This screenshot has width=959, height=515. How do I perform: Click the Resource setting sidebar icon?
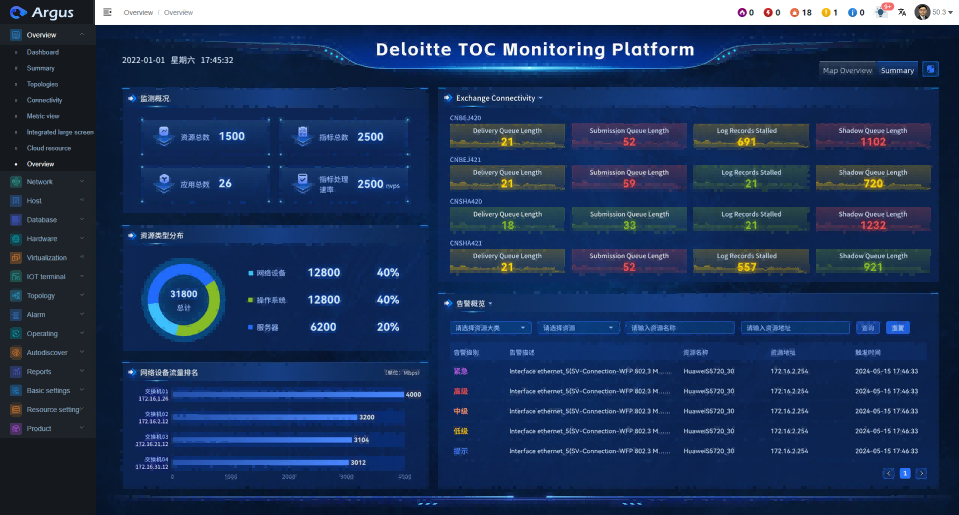point(16,409)
